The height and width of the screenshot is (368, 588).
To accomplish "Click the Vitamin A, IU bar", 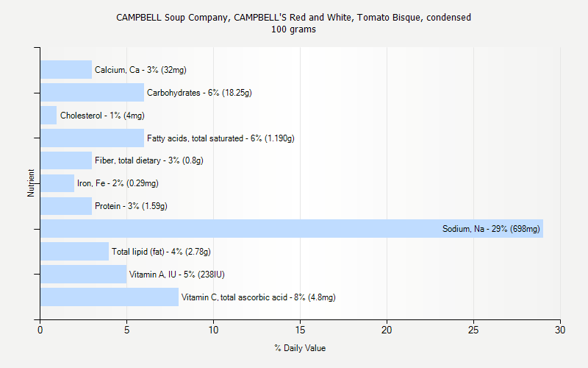I will (x=83, y=275).
